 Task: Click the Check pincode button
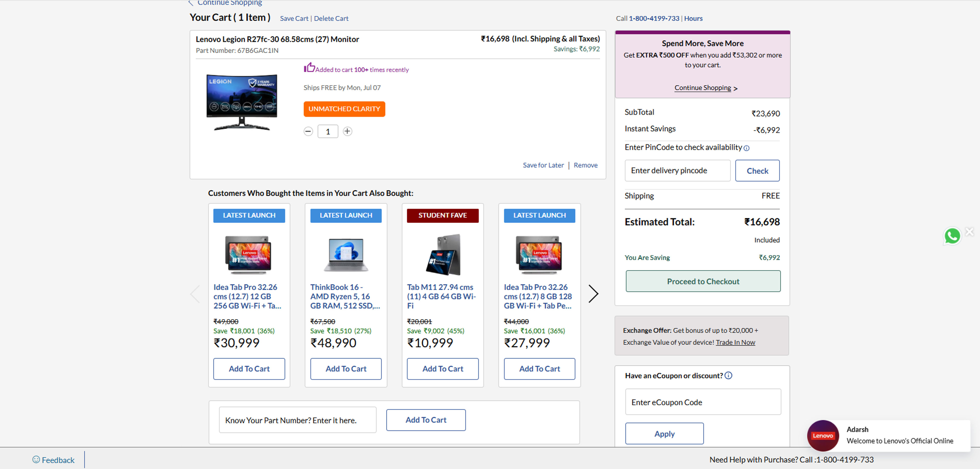[757, 171]
